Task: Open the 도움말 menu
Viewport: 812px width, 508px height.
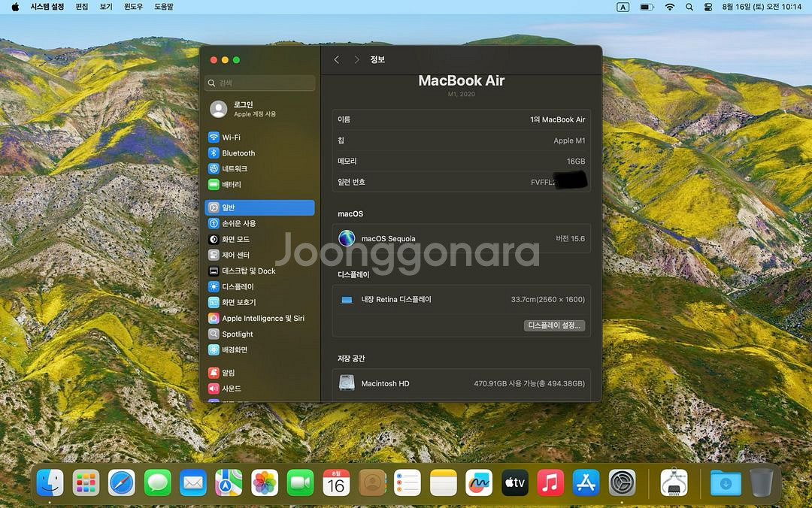Action: (x=164, y=7)
